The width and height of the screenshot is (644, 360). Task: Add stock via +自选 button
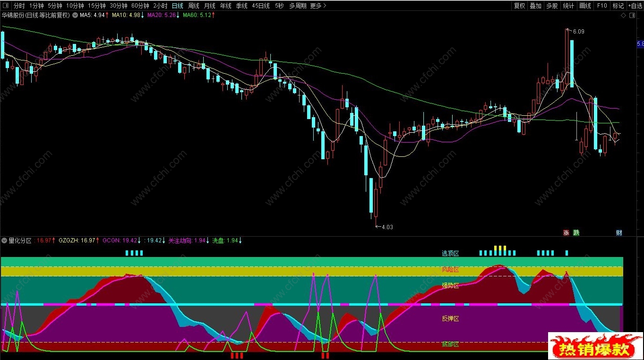[x=635, y=6]
